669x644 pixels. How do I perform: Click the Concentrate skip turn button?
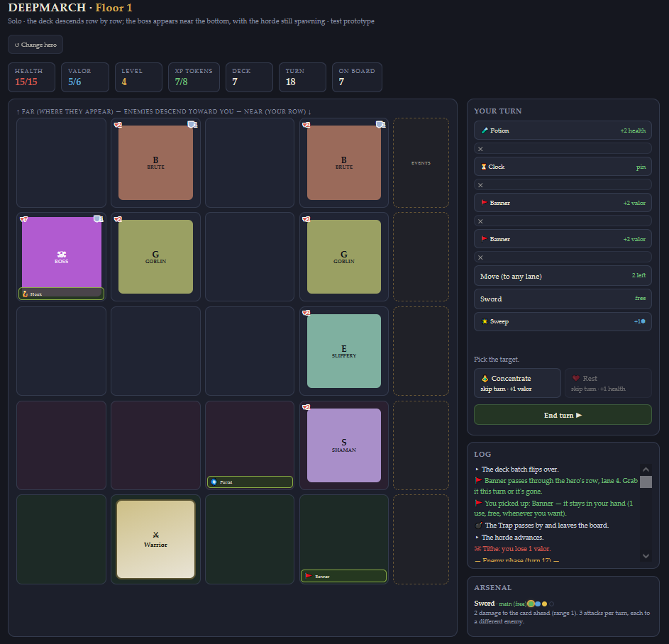point(518,383)
